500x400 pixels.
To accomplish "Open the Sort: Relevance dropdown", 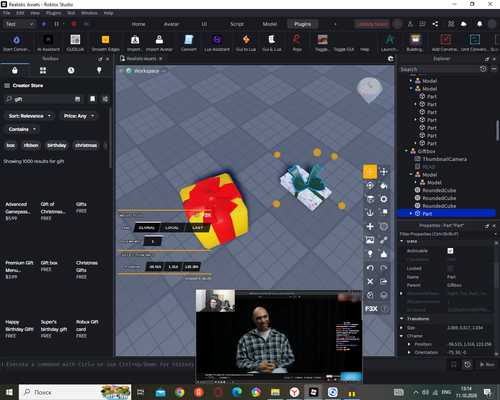I will (29, 116).
